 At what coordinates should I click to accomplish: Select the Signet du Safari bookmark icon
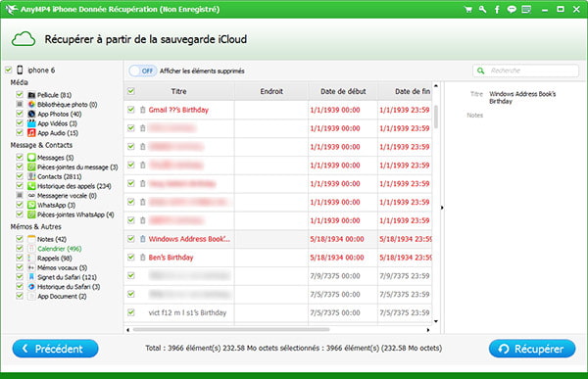click(x=31, y=277)
